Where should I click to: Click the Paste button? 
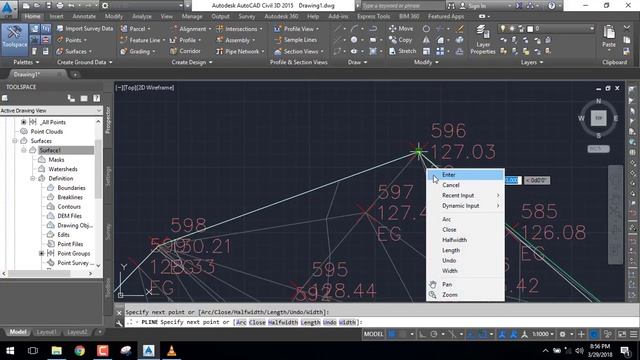pos(609,37)
